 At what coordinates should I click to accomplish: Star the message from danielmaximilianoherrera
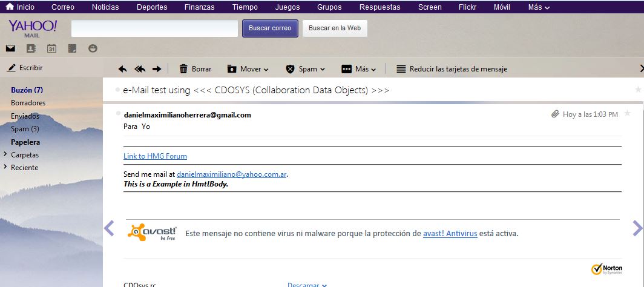[x=627, y=113]
